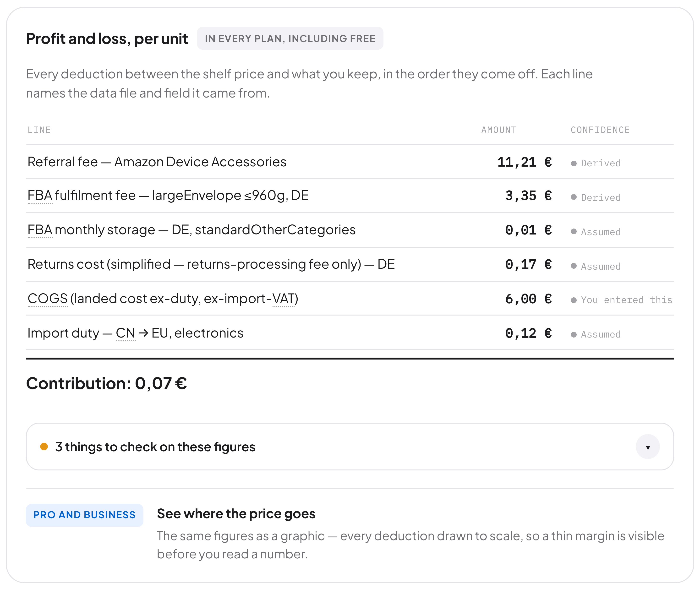700x589 pixels.
Task: Click 'See where the price goes' heading
Action: 236,514
